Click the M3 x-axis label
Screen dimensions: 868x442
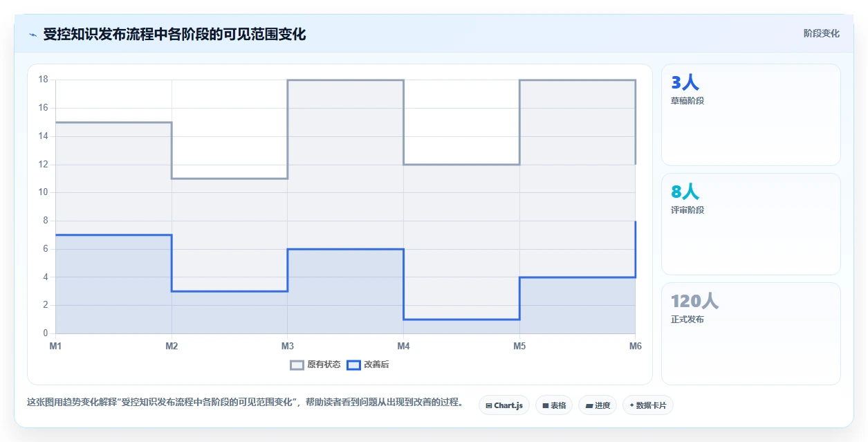pyautogui.click(x=287, y=346)
